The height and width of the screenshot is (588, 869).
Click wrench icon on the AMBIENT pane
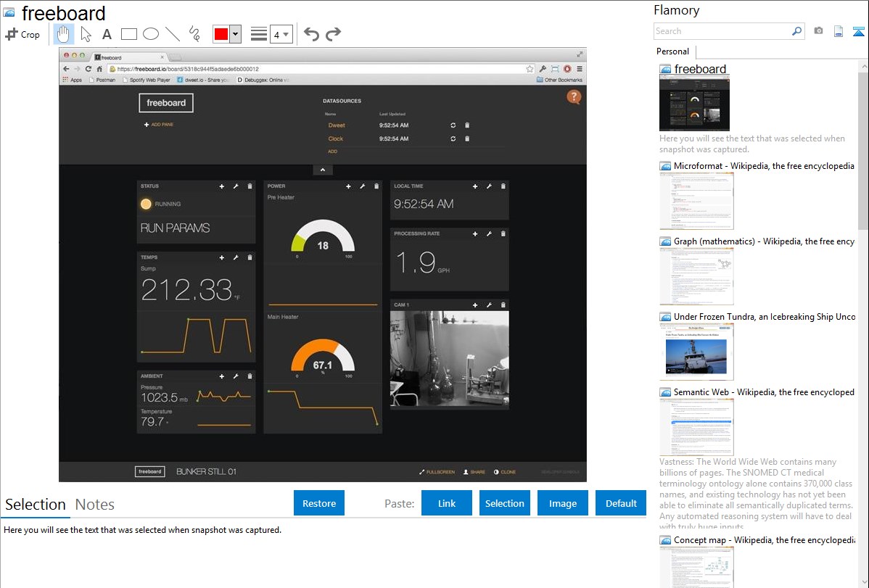click(x=236, y=376)
